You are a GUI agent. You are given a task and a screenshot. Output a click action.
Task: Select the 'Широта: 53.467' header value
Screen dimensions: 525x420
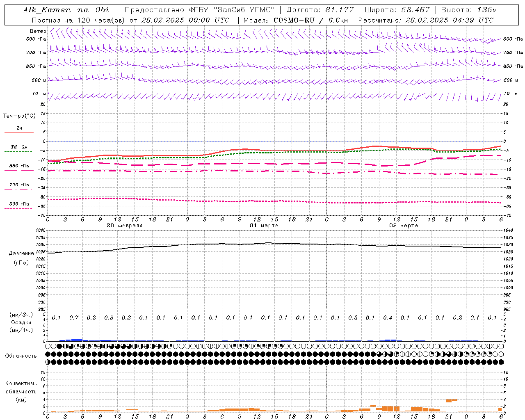point(397,10)
